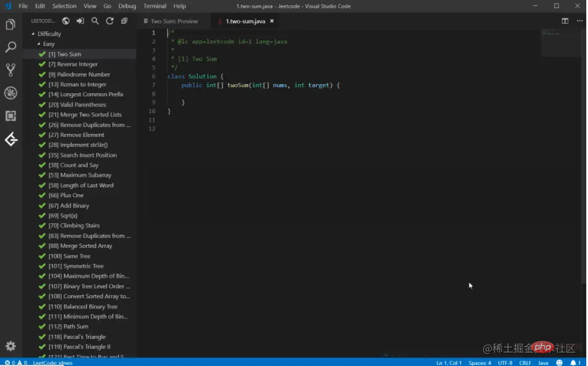The image size is (588, 366).
Task: Collapse the Easy difficulty group
Action: point(39,44)
